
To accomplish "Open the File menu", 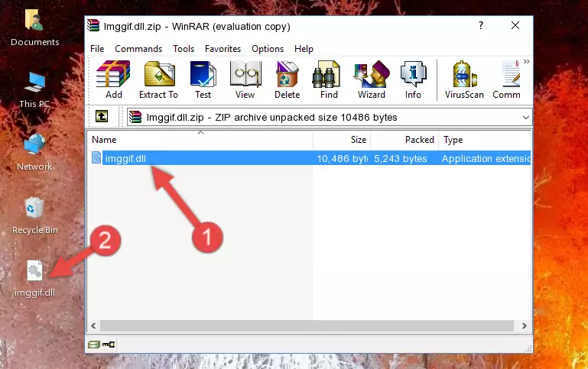I will 97,49.
